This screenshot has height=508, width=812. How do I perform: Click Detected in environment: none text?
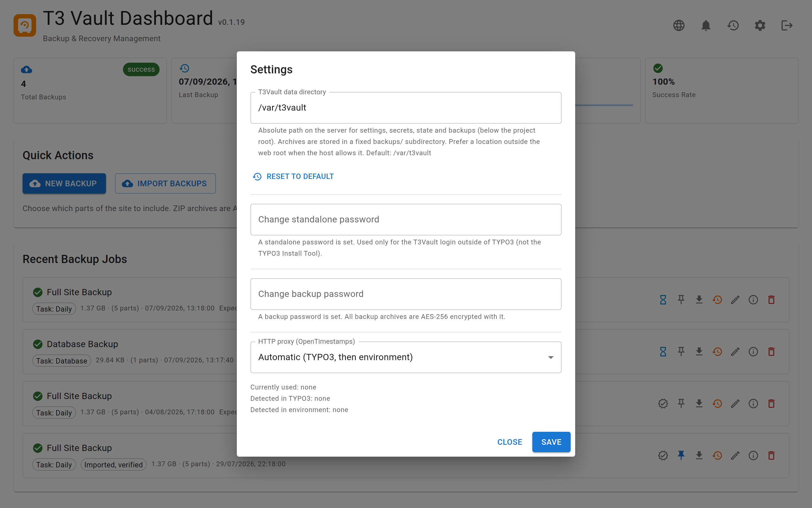(x=299, y=410)
